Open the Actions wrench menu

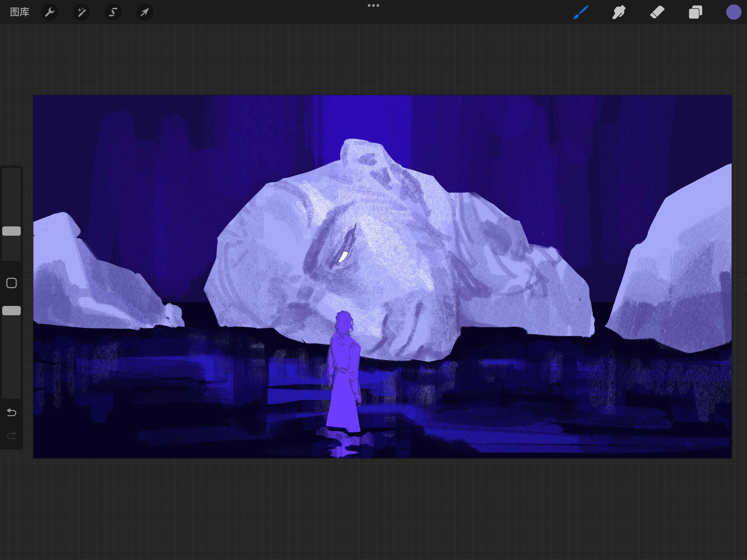(50, 12)
